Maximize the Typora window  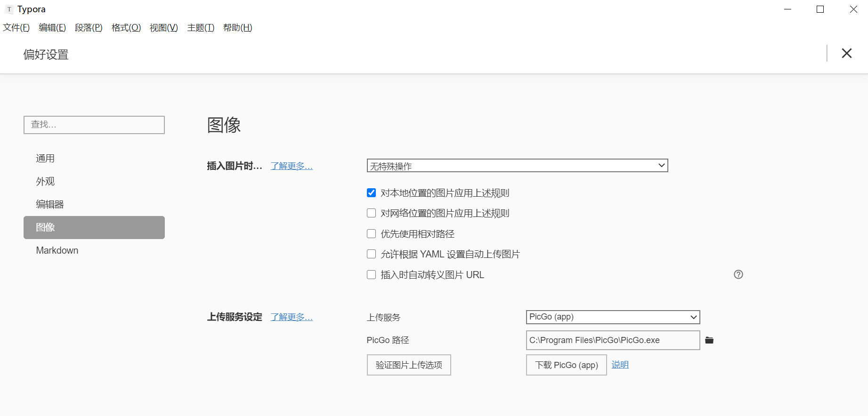(820, 9)
